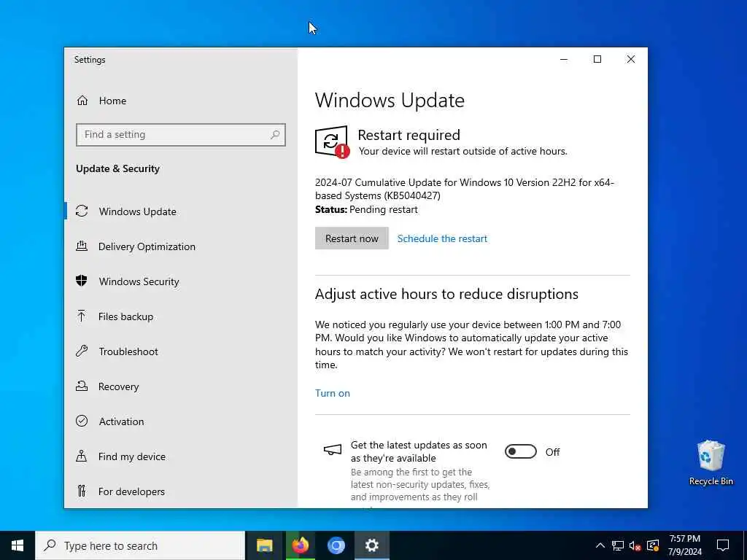Click the muted volume tray icon
The height and width of the screenshot is (560, 747).
[635, 545]
